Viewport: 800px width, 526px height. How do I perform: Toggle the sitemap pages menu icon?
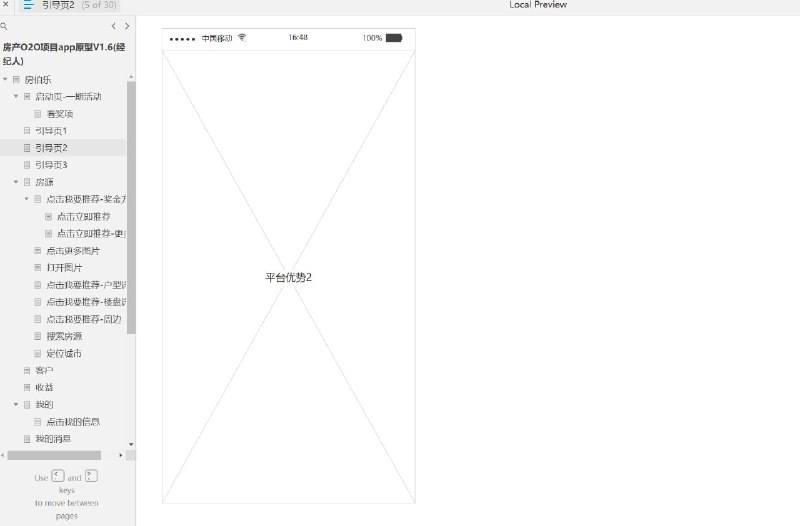29,5
